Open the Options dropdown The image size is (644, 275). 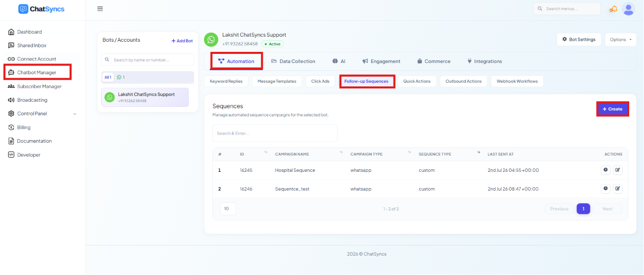pyautogui.click(x=621, y=39)
